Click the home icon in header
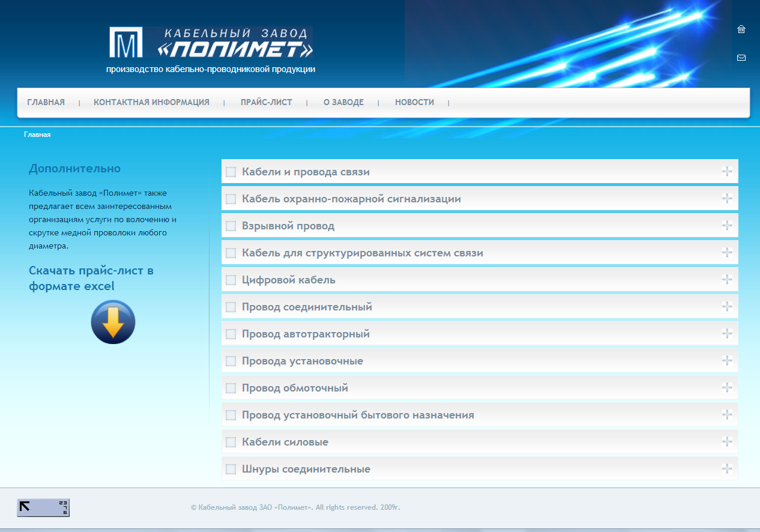This screenshot has height=532, width=760. 741,29
